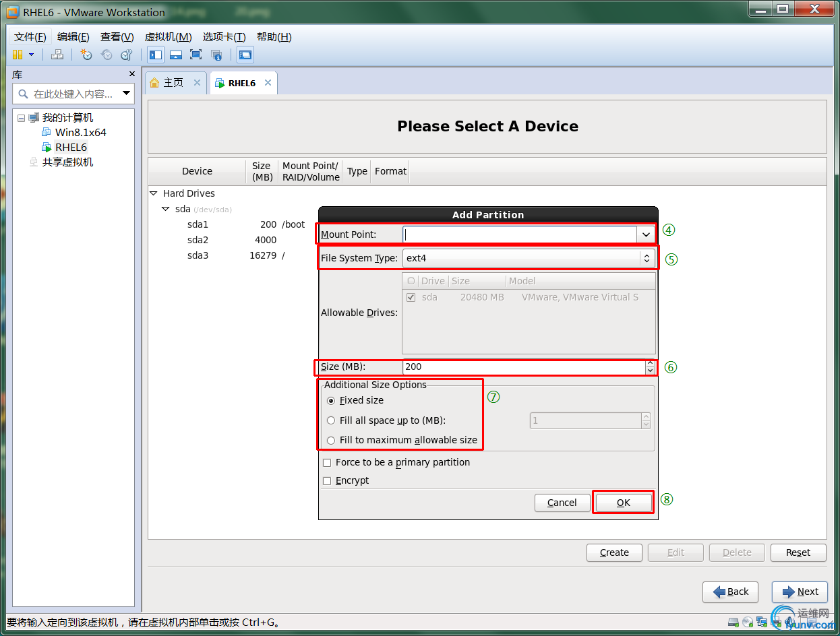Click Cancel in Add Partition dialog
The width and height of the screenshot is (840, 636).
pos(562,503)
